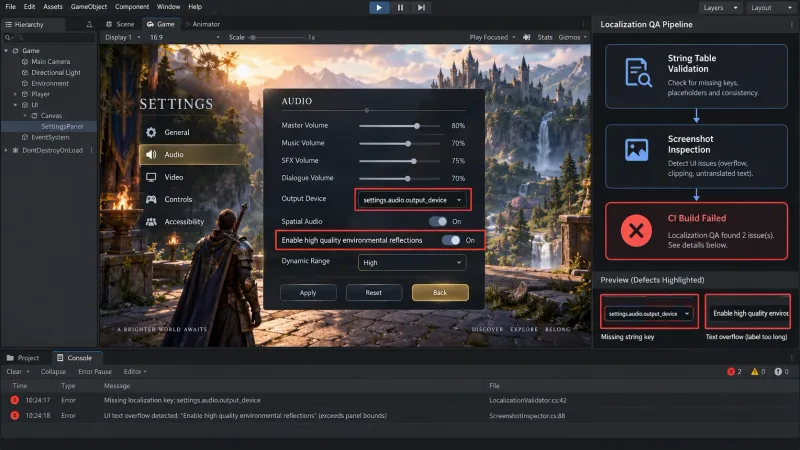This screenshot has height=450, width=800.
Task: Open the Localization QA Pipeline options menu
Action: click(792, 24)
